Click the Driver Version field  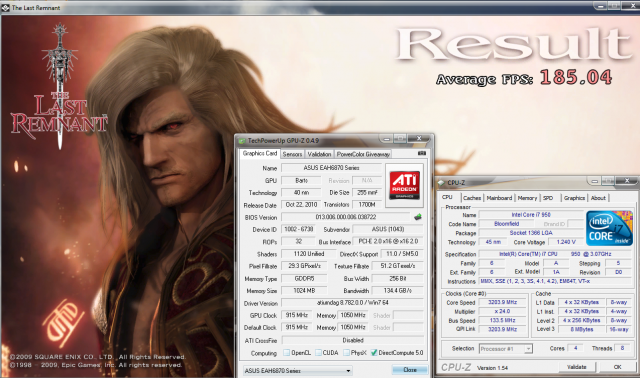pyautogui.click(x=352, y=303)
